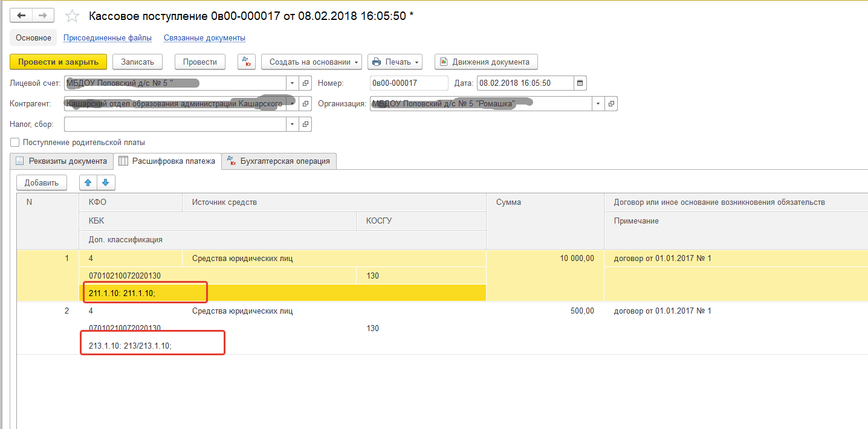Expand the Лицевой счет dropdown list

(292, 83)
